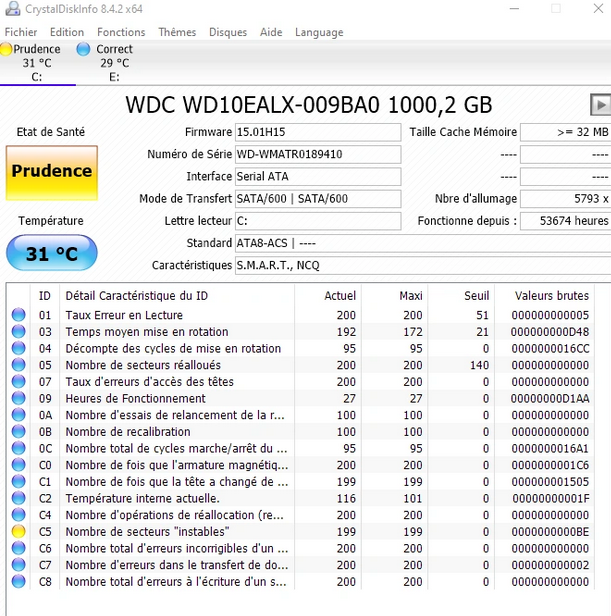Click status orb for row C1 tête a changé
The image size is (611, 616).
point(18,482)
